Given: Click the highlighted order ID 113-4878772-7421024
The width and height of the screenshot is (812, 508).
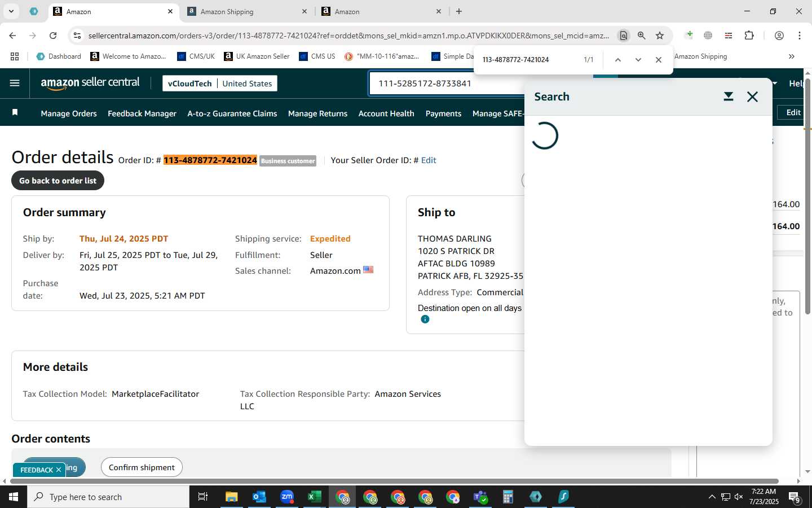Looking at the screenshot, I should point(210,160).
